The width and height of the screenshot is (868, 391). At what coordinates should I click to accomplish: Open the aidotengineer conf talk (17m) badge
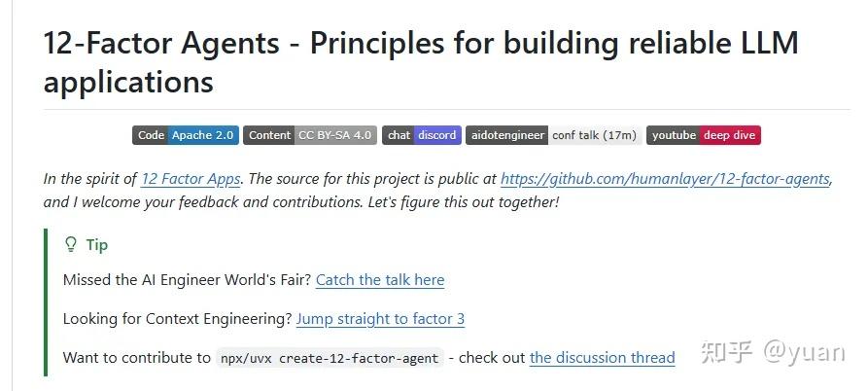tap(553, 135)
